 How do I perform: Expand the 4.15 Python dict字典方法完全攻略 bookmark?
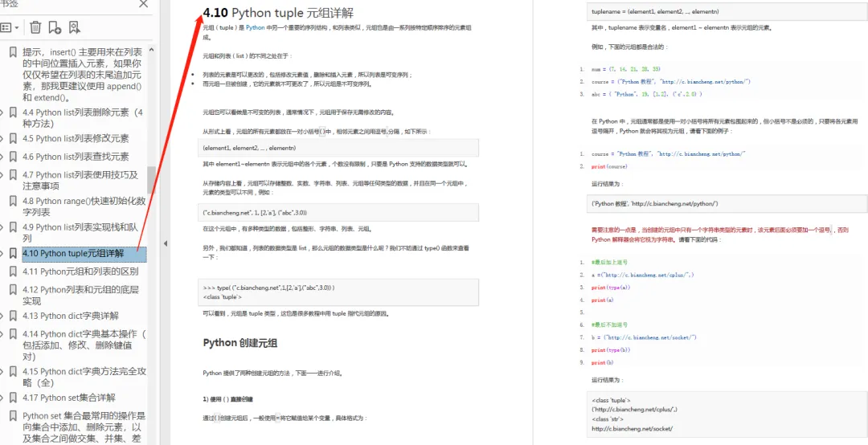pos(2,371)
